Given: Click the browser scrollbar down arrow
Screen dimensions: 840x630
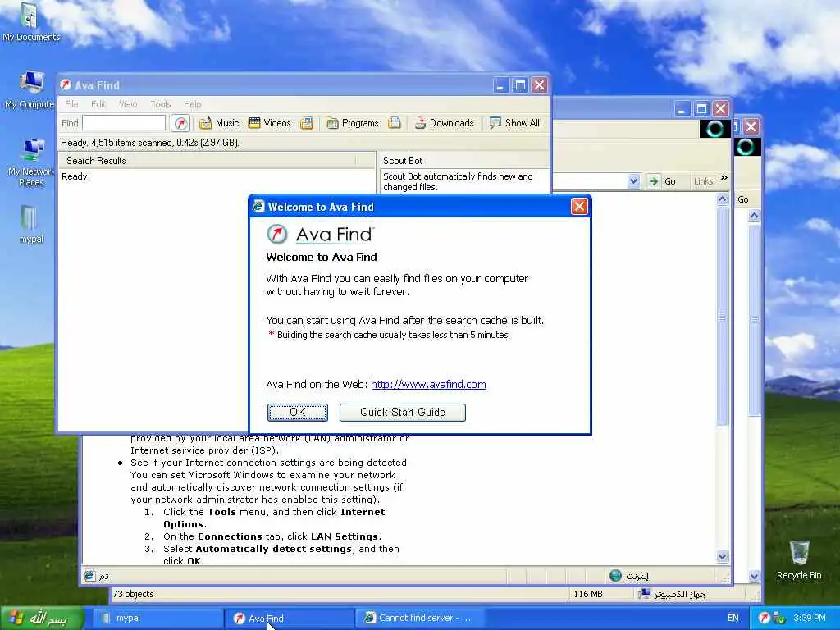Looking at the screenshot, I should coord(722,557).
